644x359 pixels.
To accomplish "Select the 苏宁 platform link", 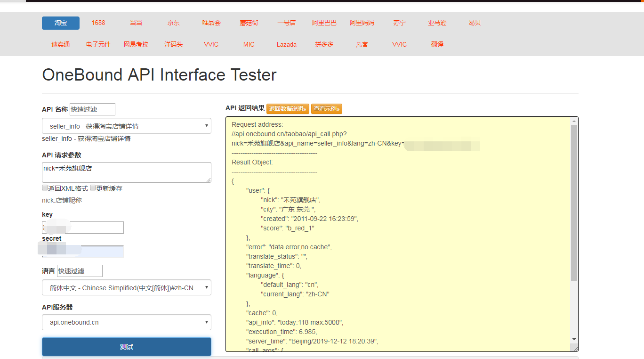I will tap(400, 23).
